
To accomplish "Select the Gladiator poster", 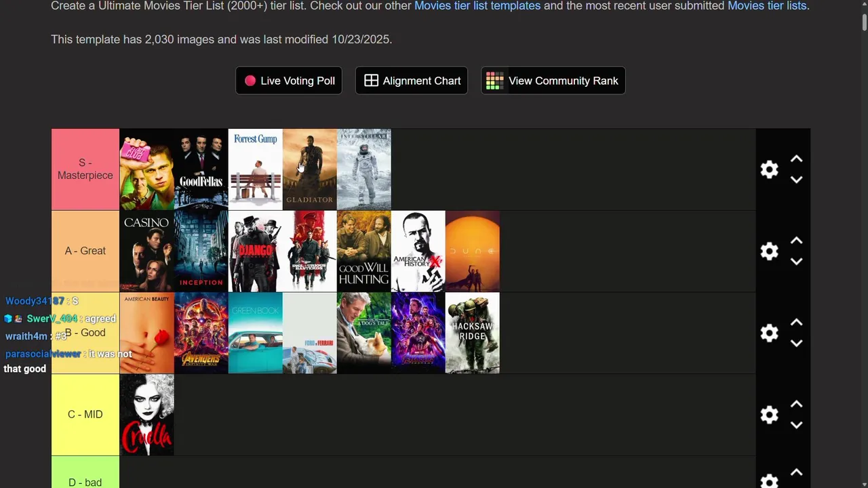I will click(x=309, y=169).
